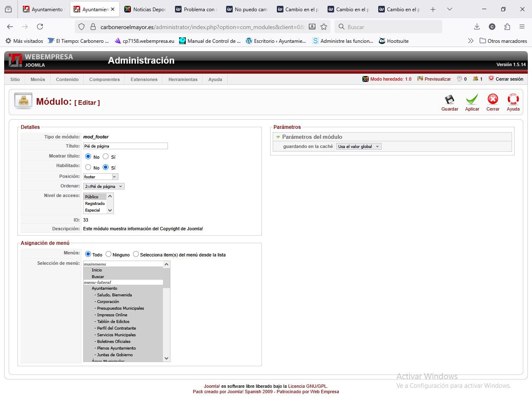Open the Extensiones menu
532x409 pixels.
(x=144, y=79)
